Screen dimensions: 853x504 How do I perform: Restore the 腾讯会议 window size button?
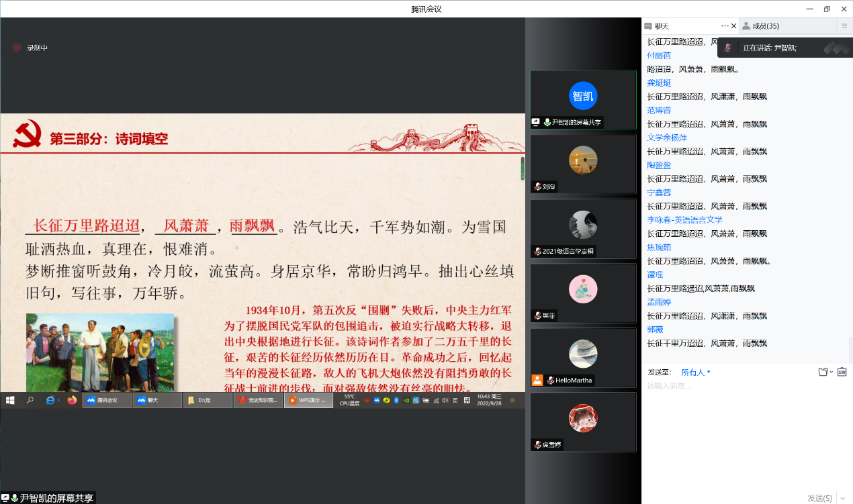click(x=826, y=9)
